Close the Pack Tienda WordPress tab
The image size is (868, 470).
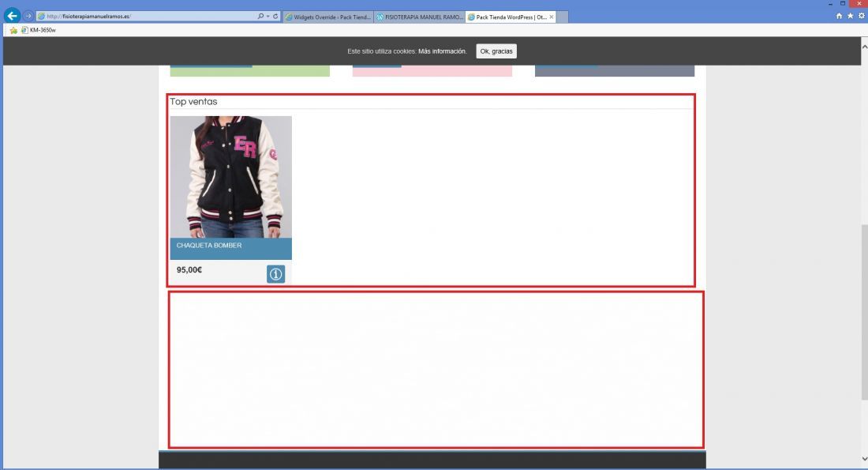tap(552, 17)
